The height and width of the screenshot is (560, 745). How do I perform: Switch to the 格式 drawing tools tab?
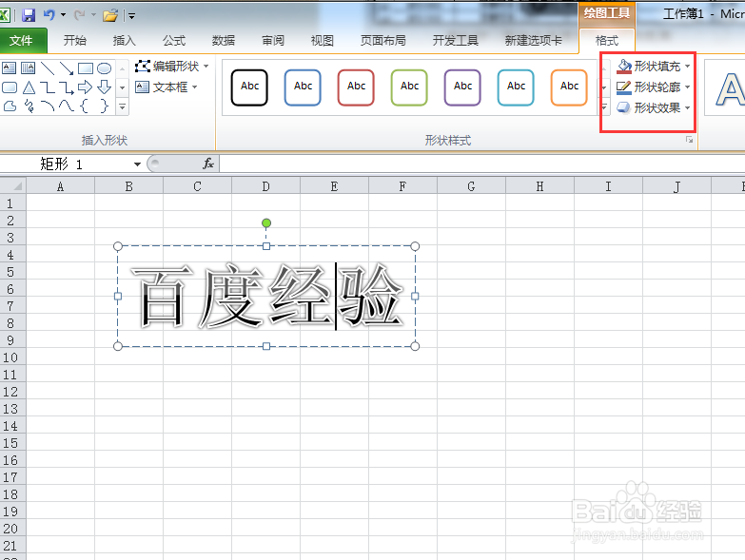tap(607, 41)
